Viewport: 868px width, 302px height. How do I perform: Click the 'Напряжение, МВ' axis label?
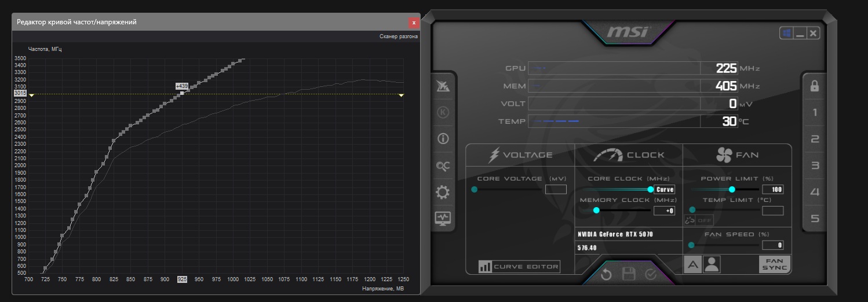point(383,288)
